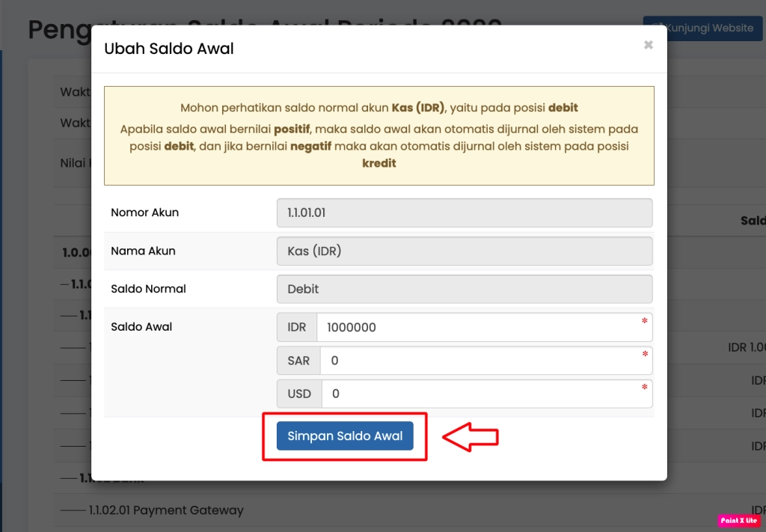Image resolution: width=766 pixels, height=532 pixels.
Task: Click the Ubah Saldo Awal dialog title
Action: click(x=169, y=49)
